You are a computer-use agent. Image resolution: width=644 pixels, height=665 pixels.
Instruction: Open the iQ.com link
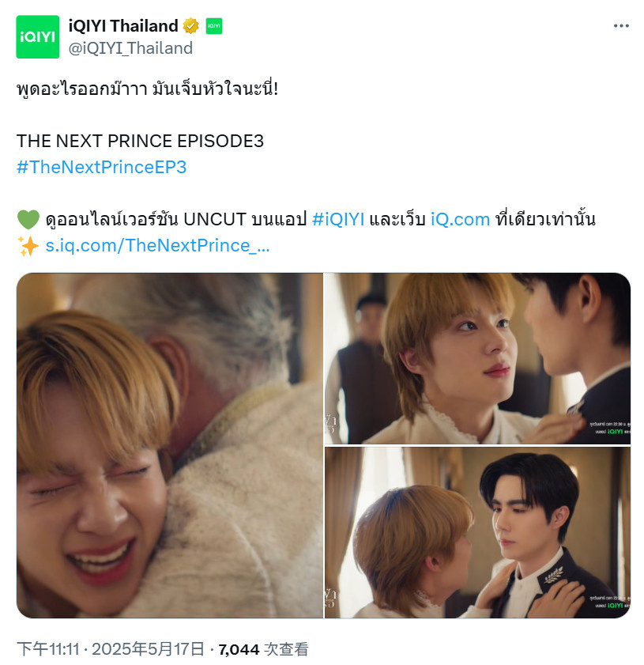pyautogui.click(x=460, y=220)
